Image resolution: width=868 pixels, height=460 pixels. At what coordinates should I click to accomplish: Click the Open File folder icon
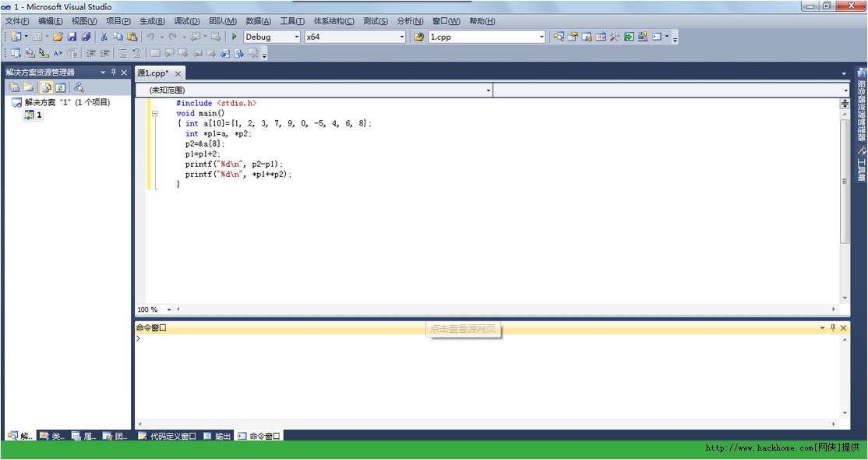point(58,37)
